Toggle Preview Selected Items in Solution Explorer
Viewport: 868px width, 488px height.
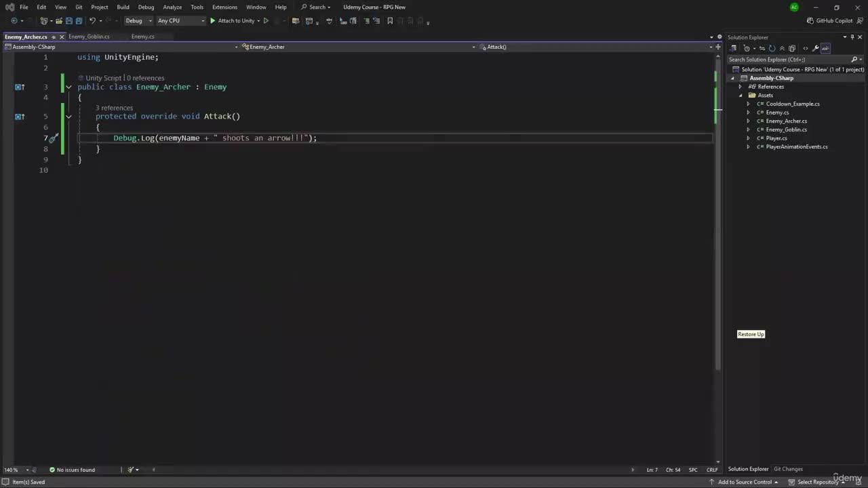825,48
